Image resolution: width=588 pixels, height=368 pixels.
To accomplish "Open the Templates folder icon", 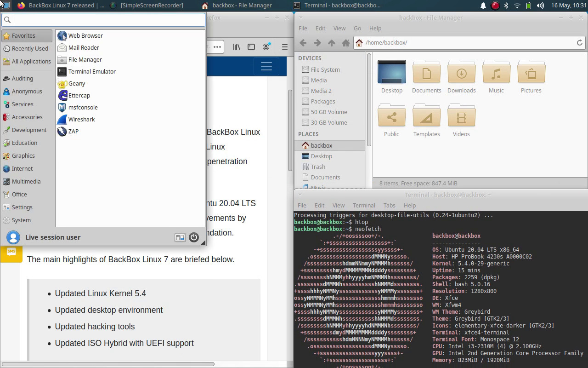I will (x=427, y=120).
